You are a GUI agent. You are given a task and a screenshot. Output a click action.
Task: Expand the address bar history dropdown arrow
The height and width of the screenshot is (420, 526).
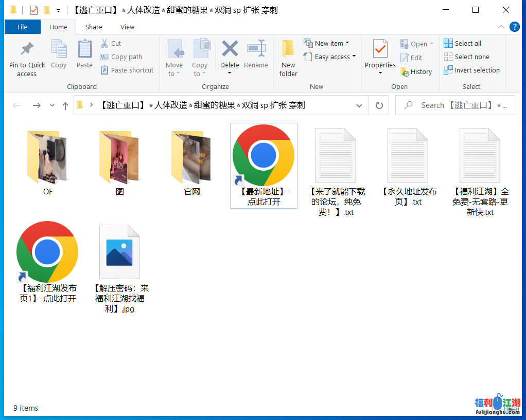click(359, 105)
